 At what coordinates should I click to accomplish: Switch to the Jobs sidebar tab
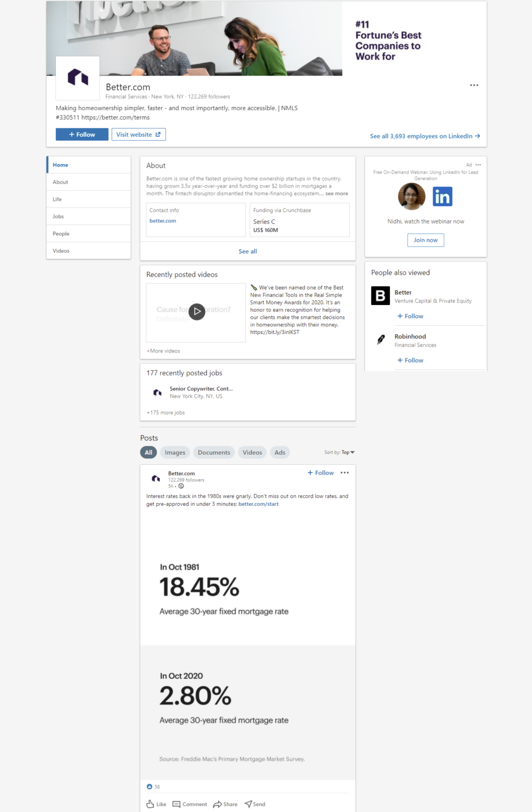(x=57, y=216)
